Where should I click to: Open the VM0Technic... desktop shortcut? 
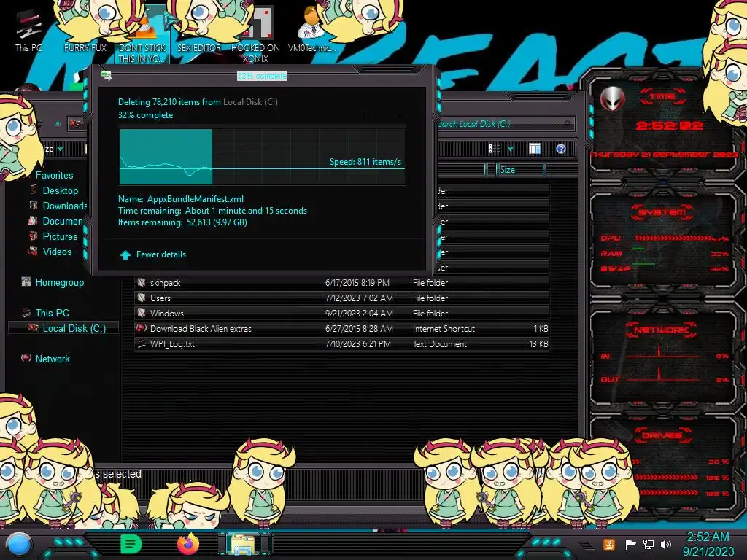(x=312, y=31)
